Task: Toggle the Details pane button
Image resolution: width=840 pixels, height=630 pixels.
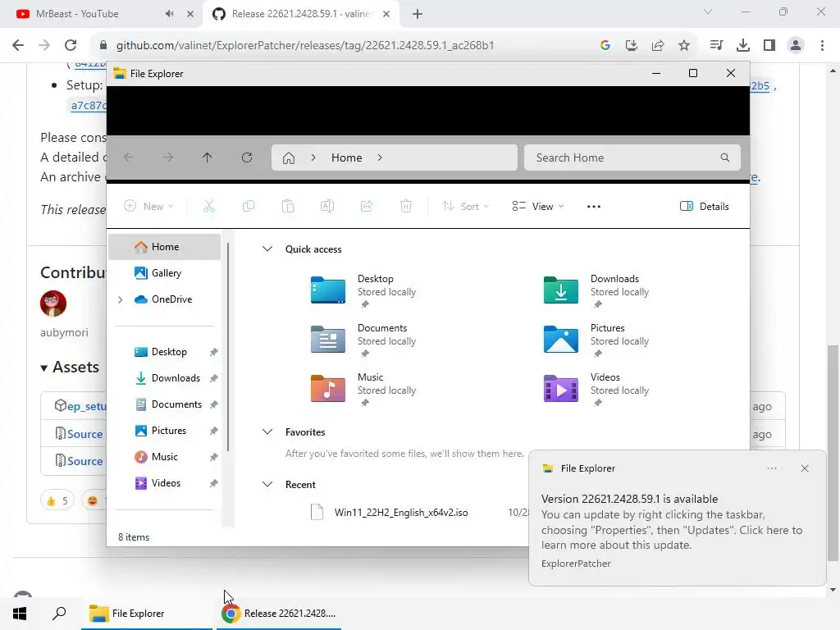Action: click(705, 206)
